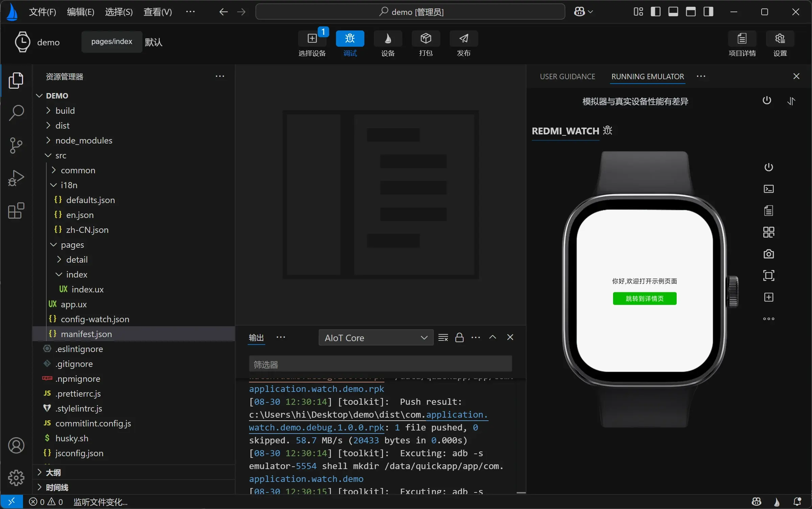Toggle panel layout button in title bar

click(673, 12)
